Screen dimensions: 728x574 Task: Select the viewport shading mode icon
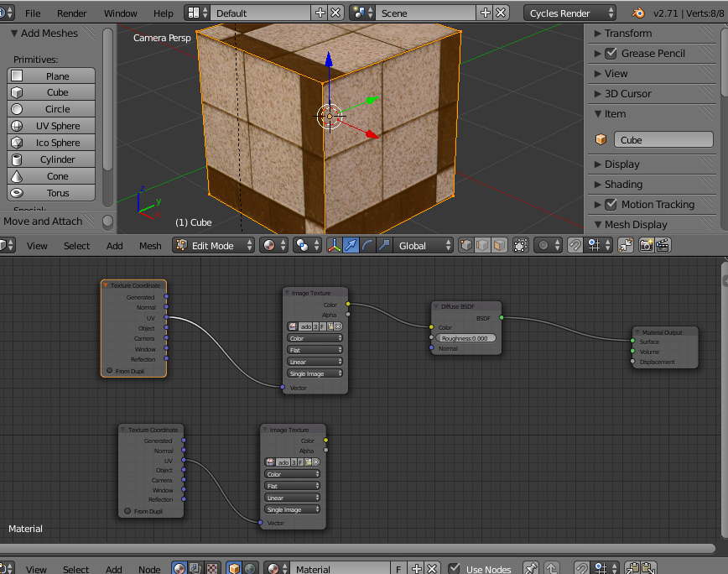[270, 246]
